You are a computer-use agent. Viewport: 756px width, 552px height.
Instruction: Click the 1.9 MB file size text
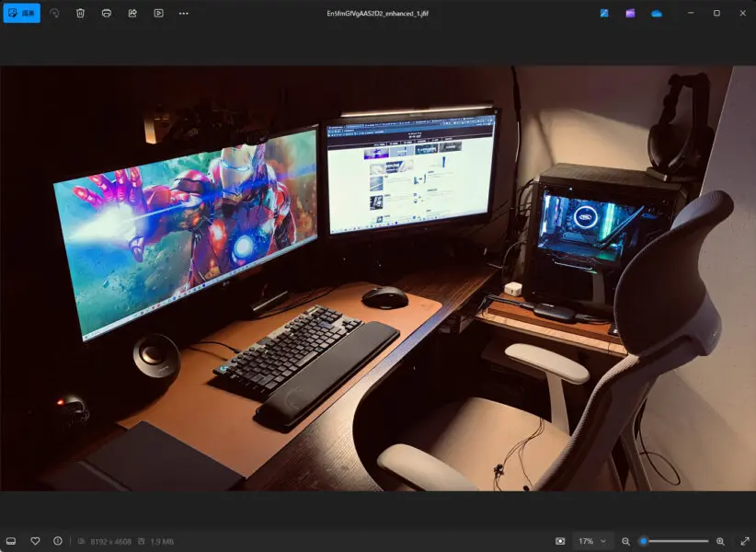click(x=162, y=541)
